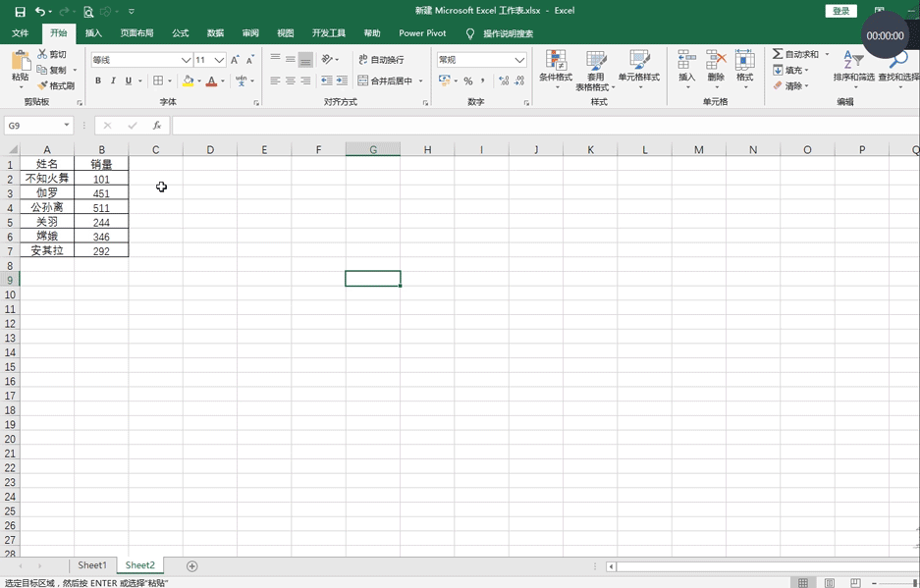
Task: Switch to the Formulas (公式) tab
Action: pos(180,33)
